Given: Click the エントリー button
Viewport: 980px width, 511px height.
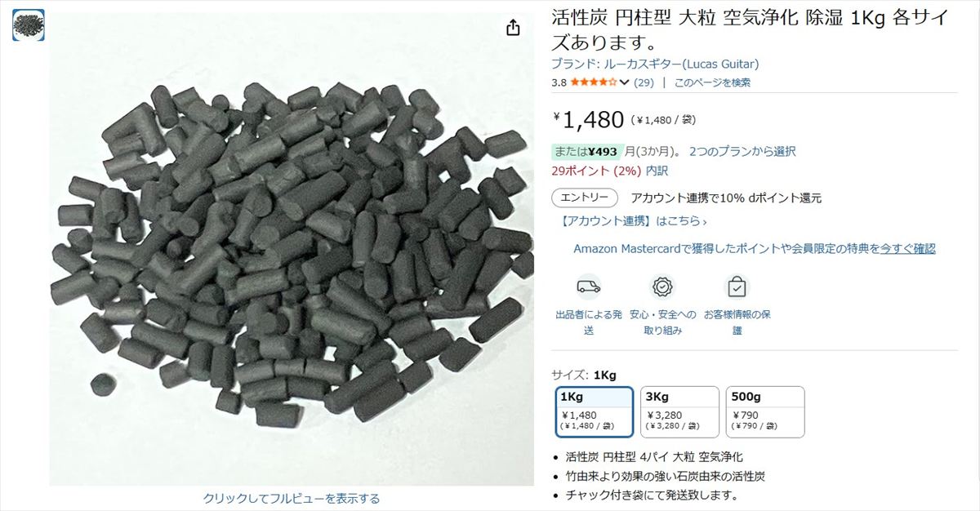Looking at the screenshot, I should click(x=585, y=198).
